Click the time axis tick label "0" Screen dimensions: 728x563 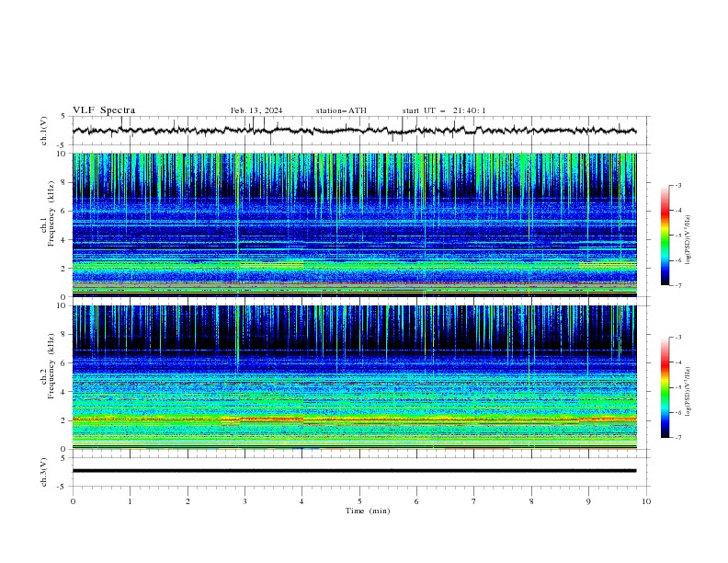point(73,501)
